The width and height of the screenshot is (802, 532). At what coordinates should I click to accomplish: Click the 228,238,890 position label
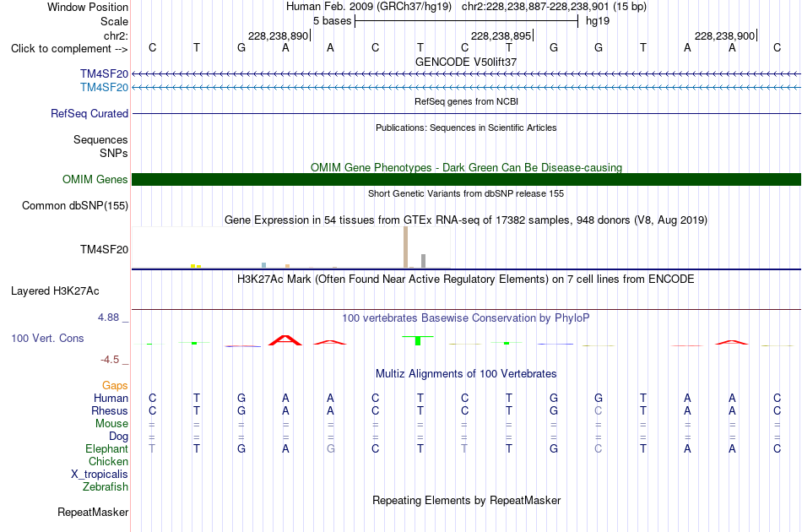click(279, 35)
